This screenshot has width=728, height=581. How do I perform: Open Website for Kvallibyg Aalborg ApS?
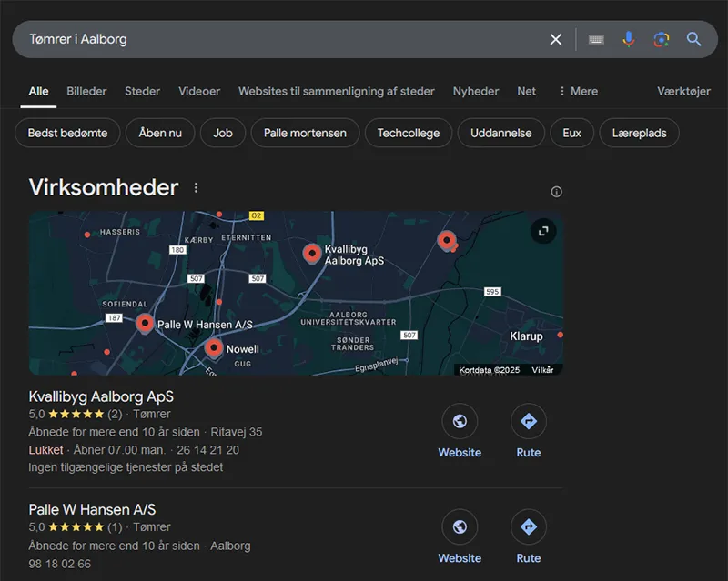(x=460, y=430)
